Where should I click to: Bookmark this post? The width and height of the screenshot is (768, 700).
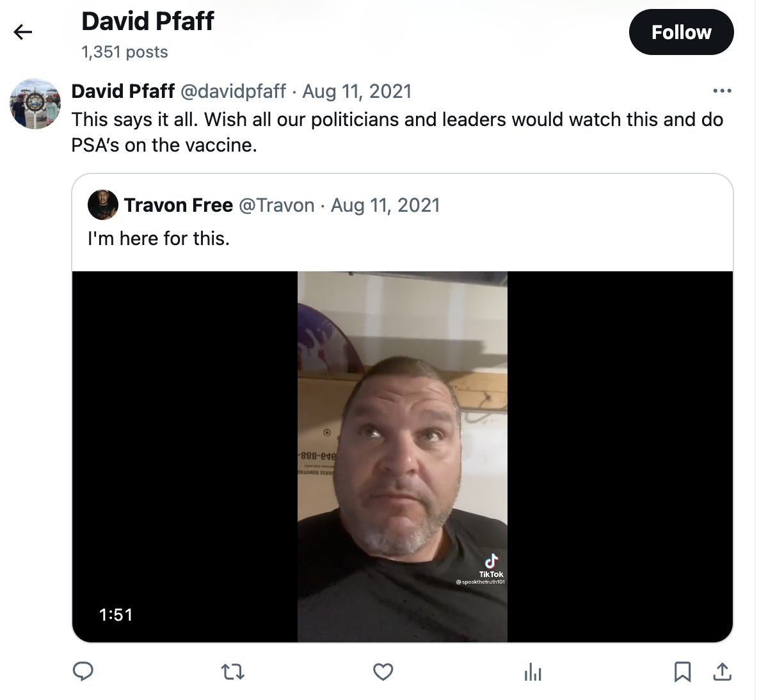[x=682, y=672]
